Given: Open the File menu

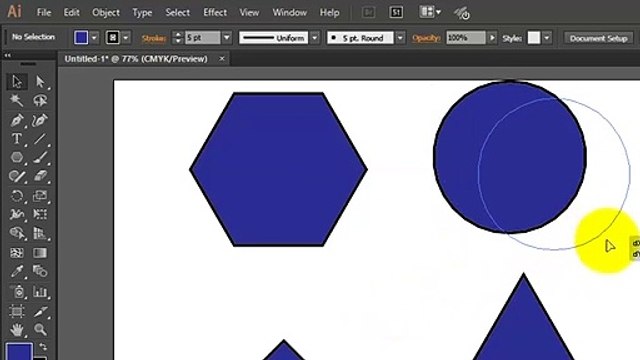Looking at the screenshot, I should (44, 13).
